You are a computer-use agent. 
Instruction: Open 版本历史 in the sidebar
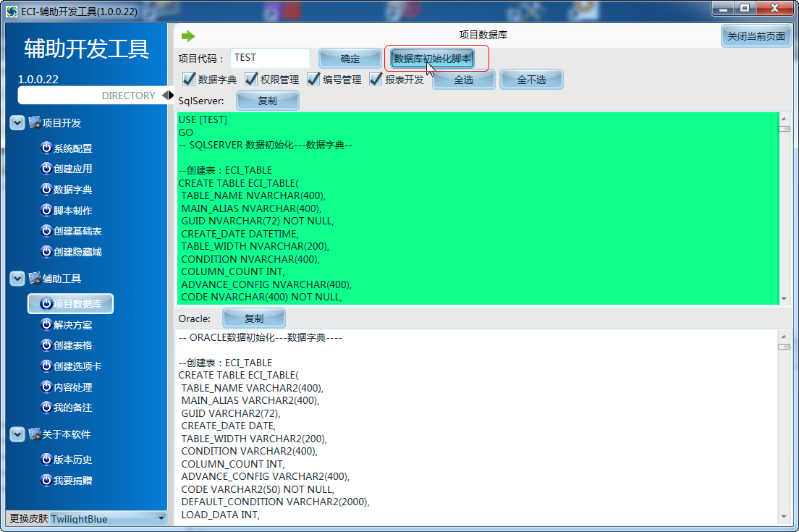tap(72, 460)
